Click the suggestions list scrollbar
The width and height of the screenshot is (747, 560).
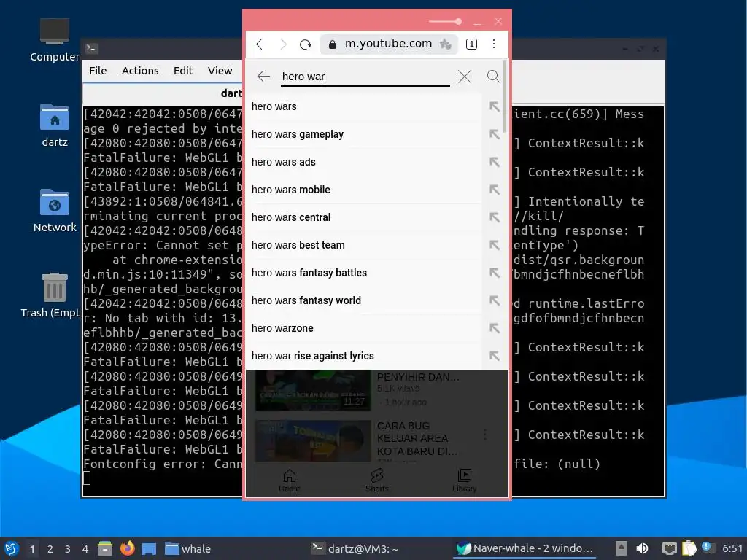(505, 96)
